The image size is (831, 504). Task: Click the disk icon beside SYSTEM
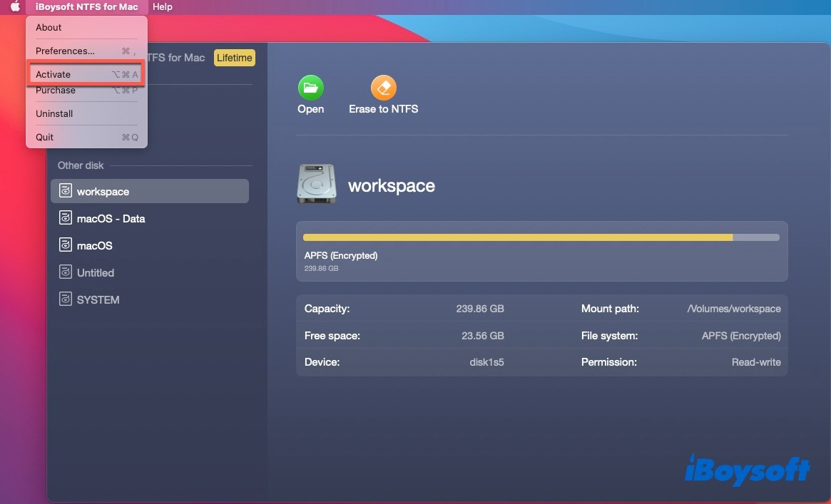[x=66, y=299]
